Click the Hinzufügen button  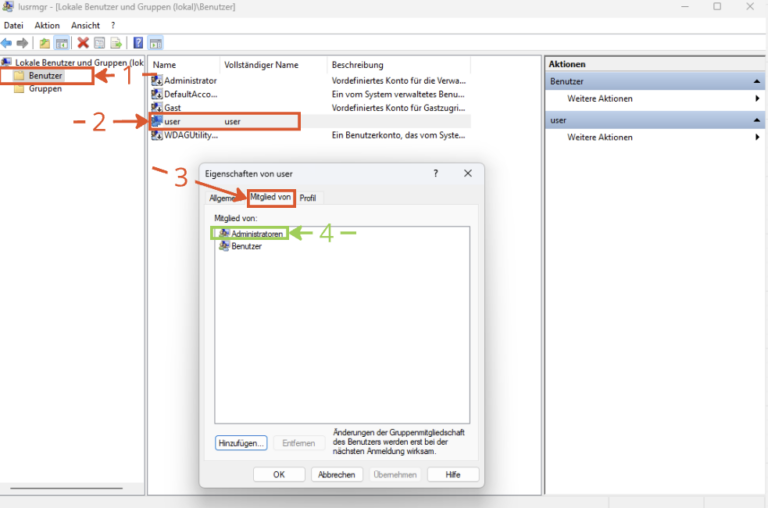(240, 442)
